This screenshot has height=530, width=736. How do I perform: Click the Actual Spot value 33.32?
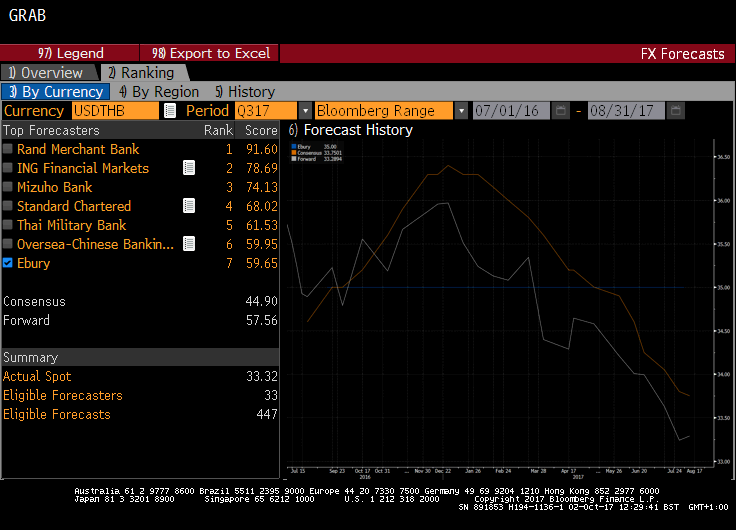pos(261,376)
